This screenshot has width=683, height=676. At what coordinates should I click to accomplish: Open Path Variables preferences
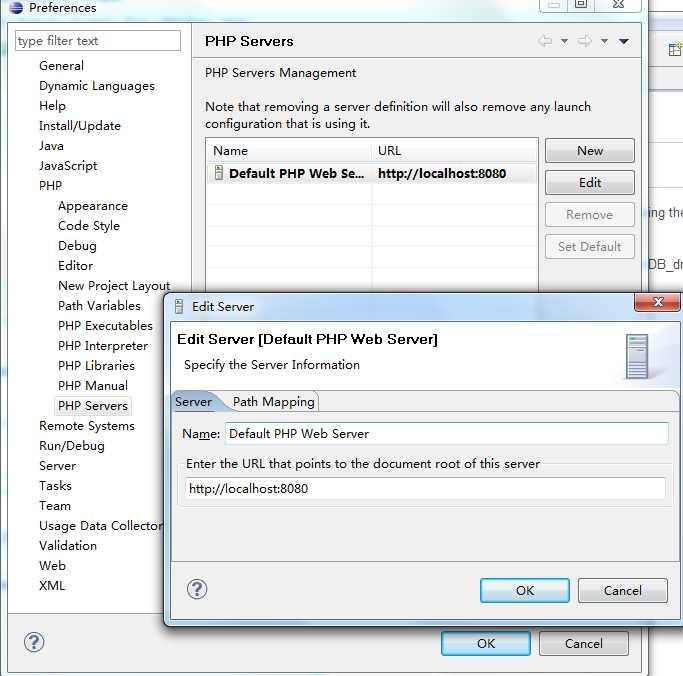pyautogui.click(x=99, y=306)
